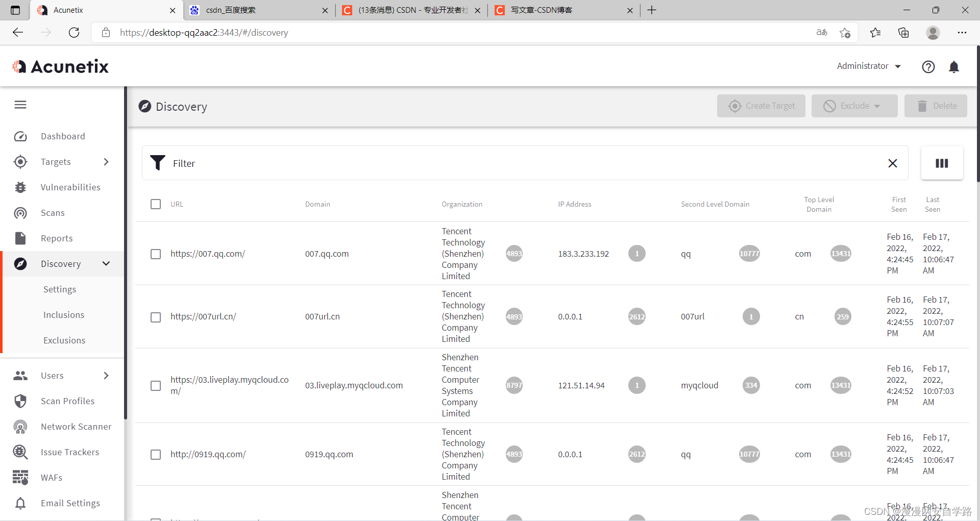This screenshot has width=980, height=521.
Task: Open Vulnerabilities via the bug icon
Action: point(20,187)
